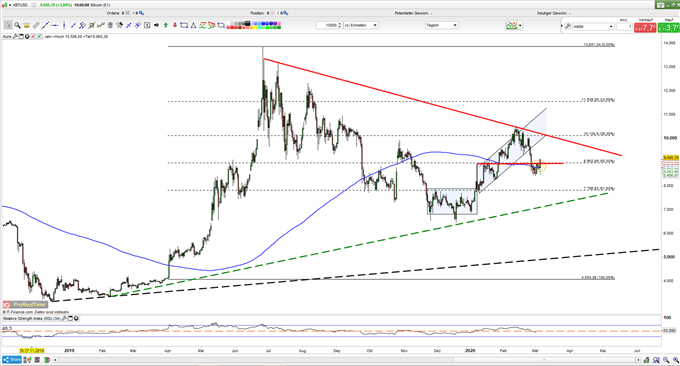Insert a green up arrow marker
Viewport: 680px width, 366px height.
[166, 25]
